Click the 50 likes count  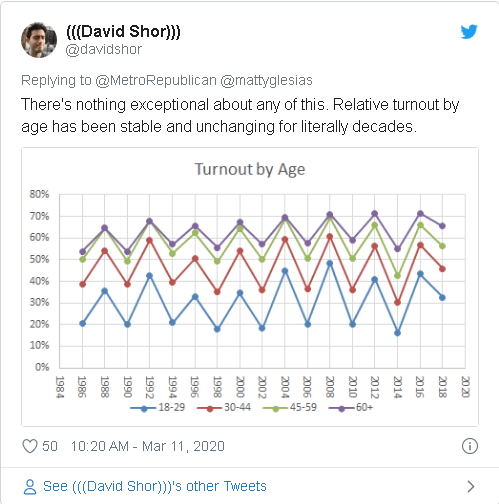(50, 446)
